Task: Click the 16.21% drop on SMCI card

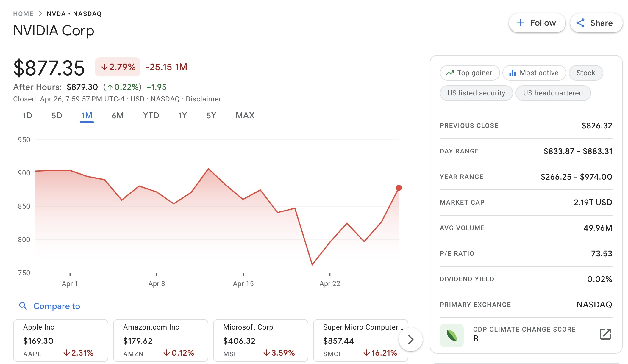Action: point(380,353)
